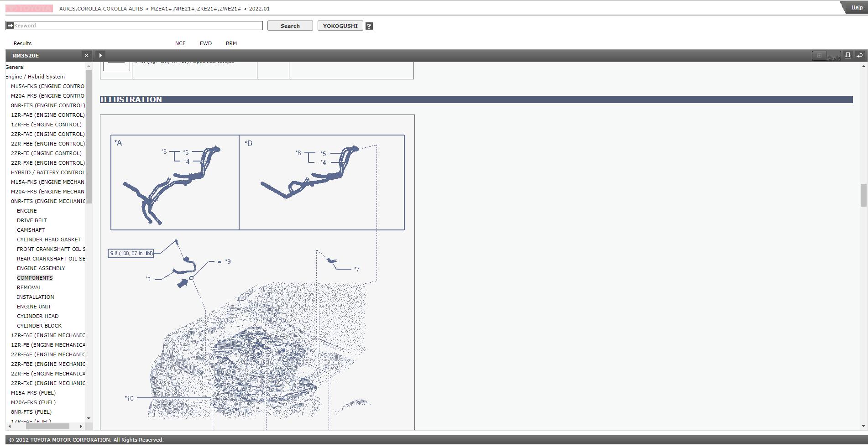The width and height of the screenshot is (868, 448).
Task: Select ENGINE UNIT in the tree
Action: [x=34, y=307]
